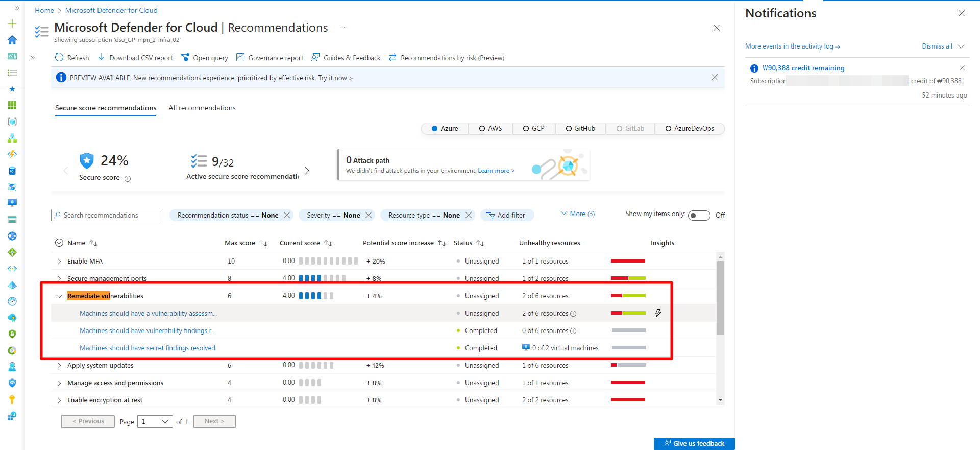Image resolution: width=980 pixels, height=450 pixels.
Task: Click the Remediate vulnerabilities current score bar
Action: click(x=316, y=296)
